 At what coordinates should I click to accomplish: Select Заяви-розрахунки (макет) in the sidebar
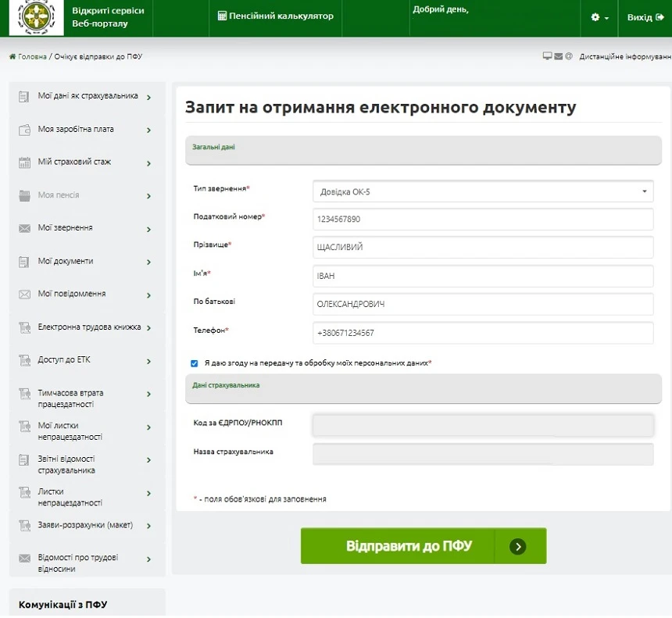85,525
